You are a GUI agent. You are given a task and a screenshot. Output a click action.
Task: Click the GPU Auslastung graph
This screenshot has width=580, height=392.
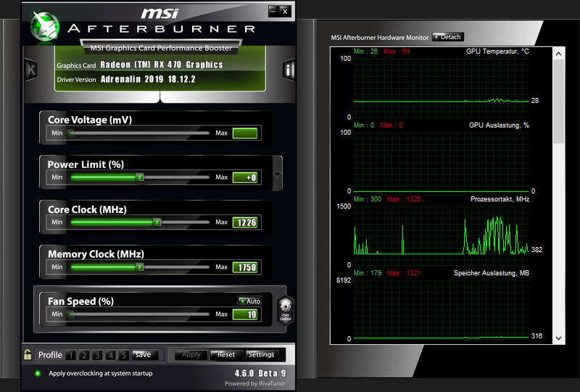tap(442, 162)
